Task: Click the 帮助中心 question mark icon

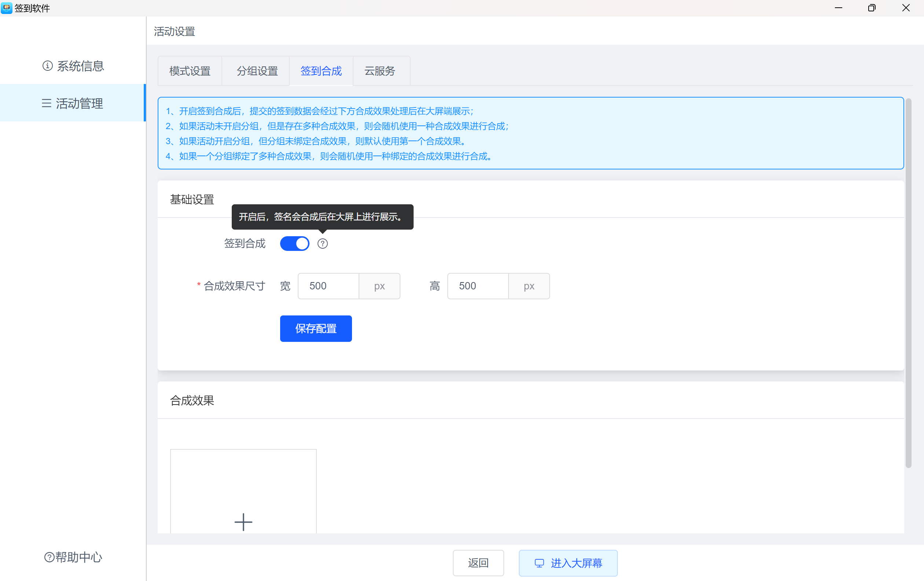Action: point(49,557)
